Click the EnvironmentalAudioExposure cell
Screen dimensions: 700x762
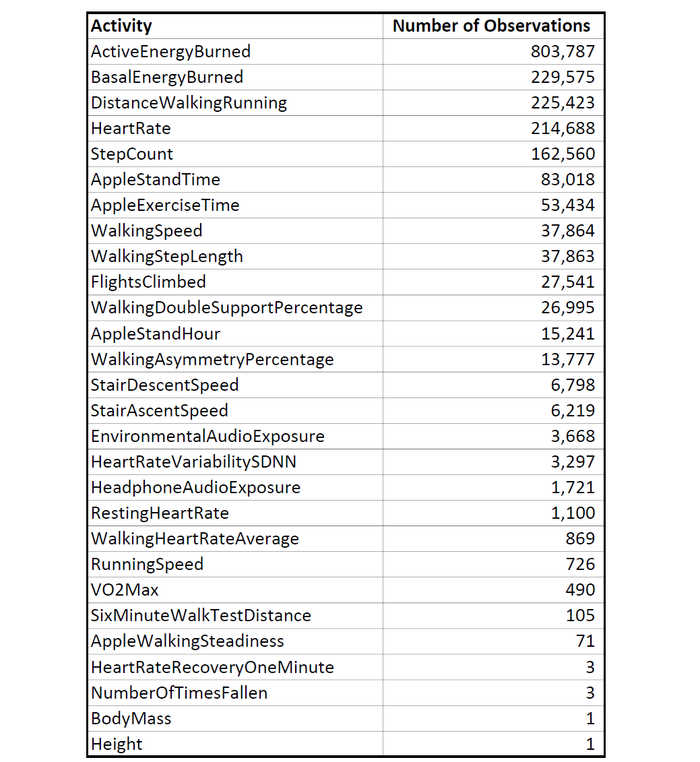[235, 436]
